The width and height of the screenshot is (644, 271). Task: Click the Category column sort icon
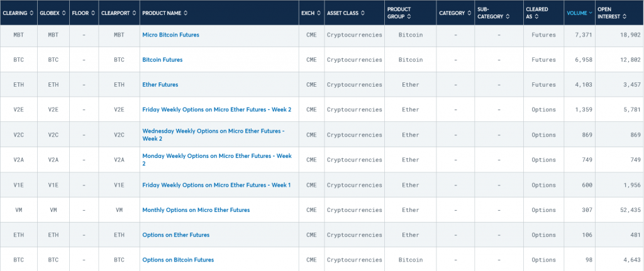[x=469, y=13]
